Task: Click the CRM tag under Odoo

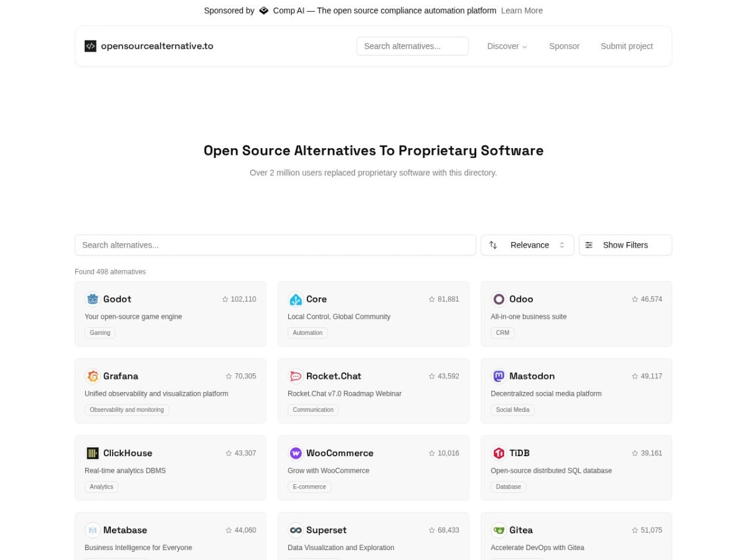Action: pyautogui.click(x=502, y=332)
